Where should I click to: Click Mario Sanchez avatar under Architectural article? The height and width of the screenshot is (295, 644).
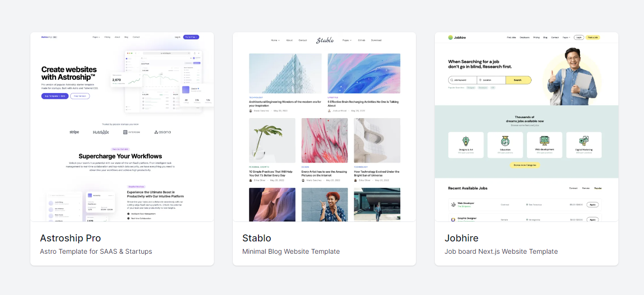250,111
